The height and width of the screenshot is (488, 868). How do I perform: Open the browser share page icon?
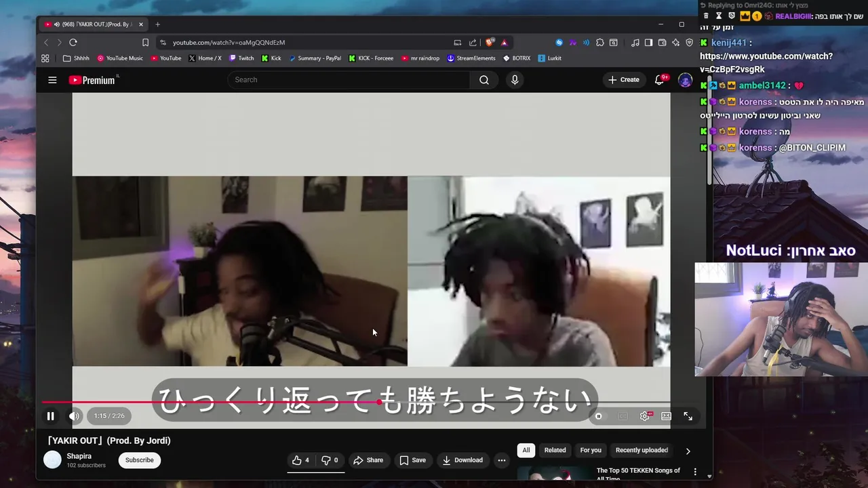coord(473,42)
